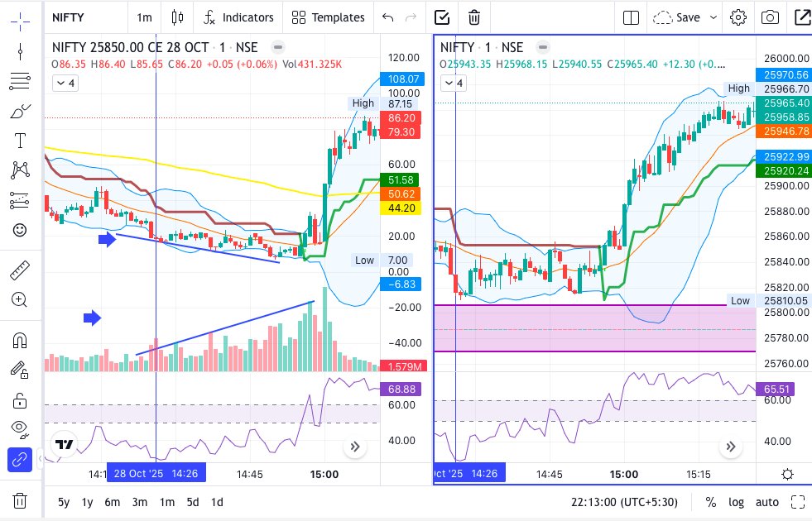The image size is (812, 521).
Task: Open timezone menu 22:13:00 (UTC+5:30)
Action: point(625,502)
